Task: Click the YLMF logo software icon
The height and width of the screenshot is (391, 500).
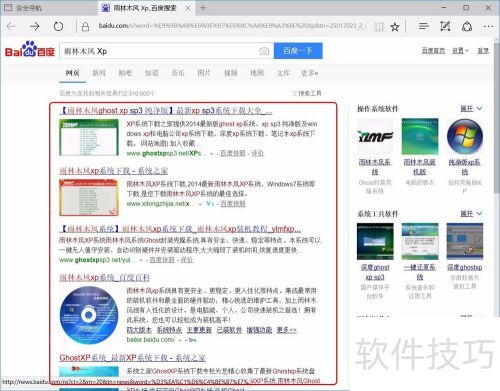Action: click(x=375, y=136)
